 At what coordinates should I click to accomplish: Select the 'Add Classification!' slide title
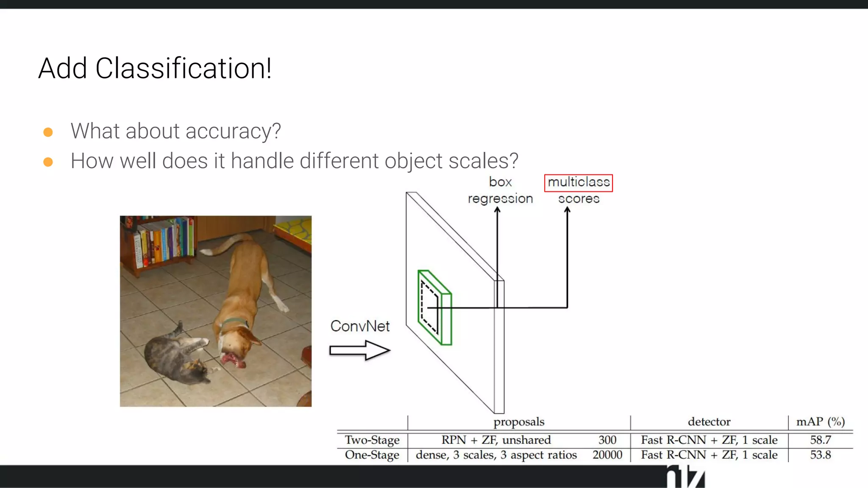[x=155, y=68]
